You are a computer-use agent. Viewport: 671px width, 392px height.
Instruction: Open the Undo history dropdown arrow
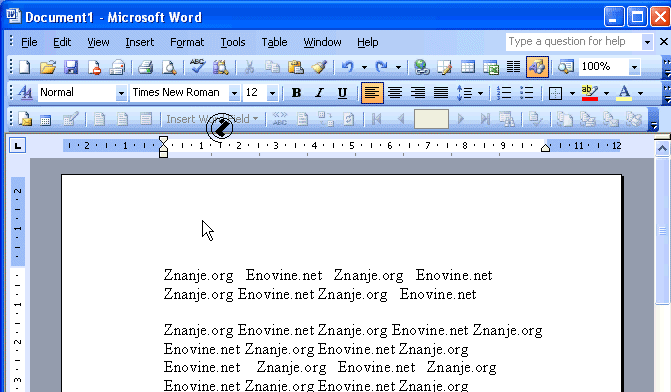click(x=364, y=67)
